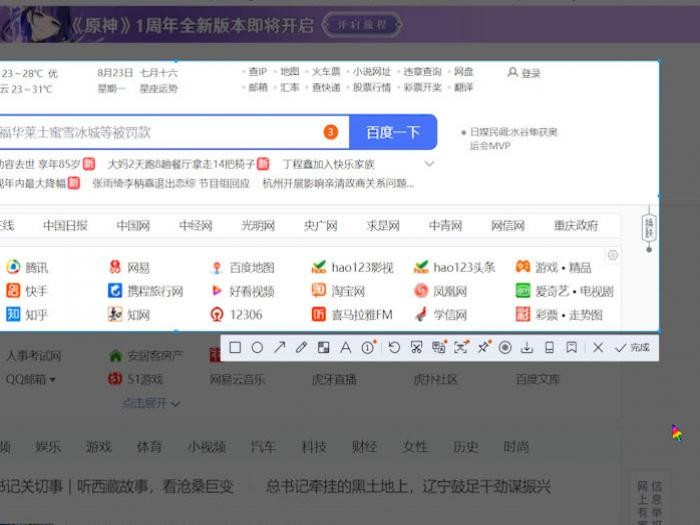The image size is (700, 525).
Task: Click the text recognition icon in the toolbar
Action: 461,347
